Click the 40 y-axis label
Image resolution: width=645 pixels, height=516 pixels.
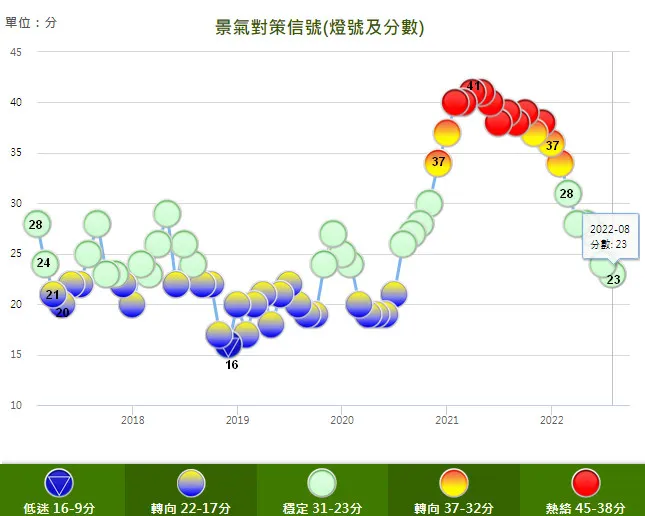pyautogui.click(x=16, y=102)
